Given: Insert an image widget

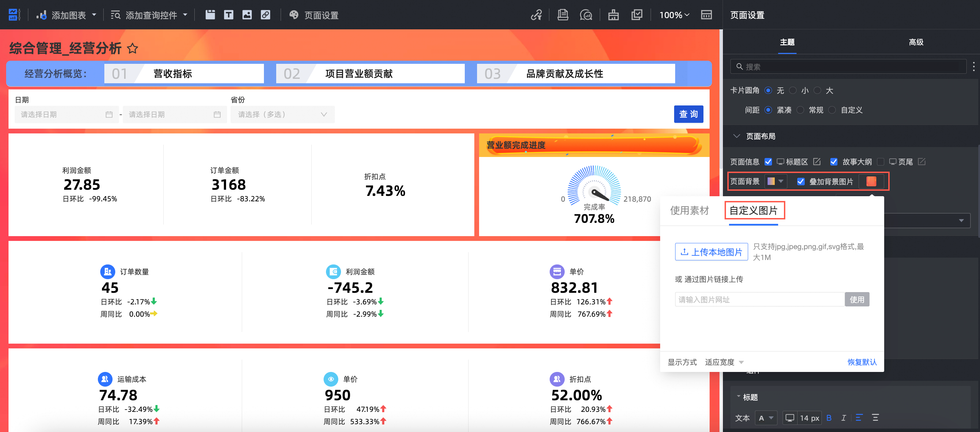Looking at the screenshot, I should tap(247, 15).
